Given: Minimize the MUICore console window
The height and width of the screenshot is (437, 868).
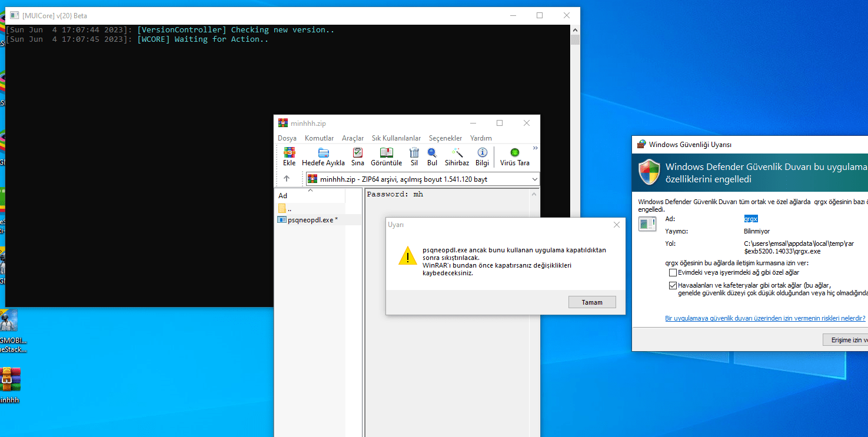Looking at the screenshot, I should tap(513, 16).
